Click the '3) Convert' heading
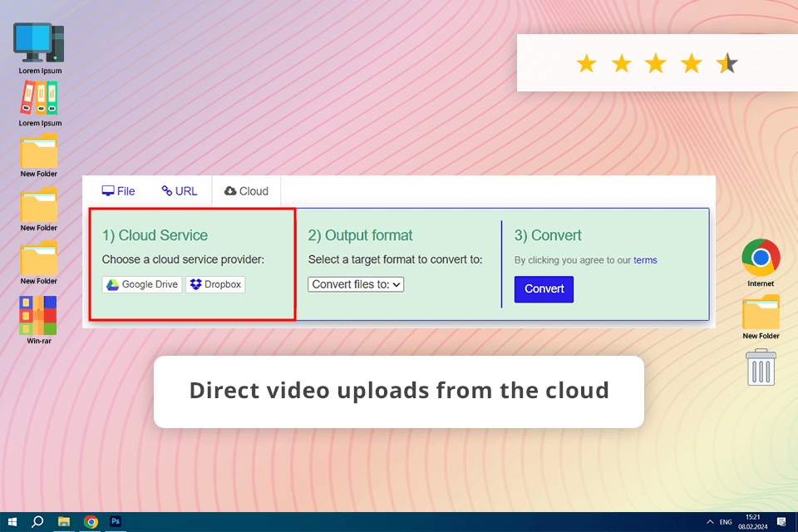Image resolution: width=798 pixels, height=532 pixels. pos(548,236)
